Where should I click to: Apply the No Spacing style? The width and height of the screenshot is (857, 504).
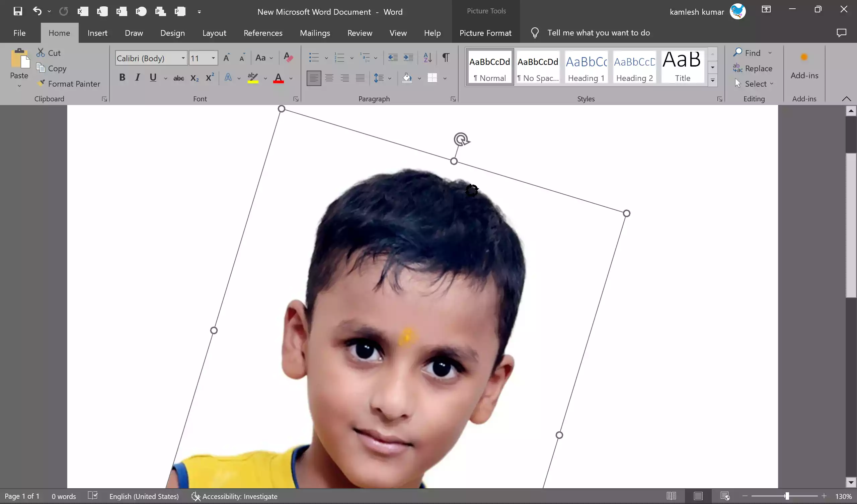click(538, 67)
